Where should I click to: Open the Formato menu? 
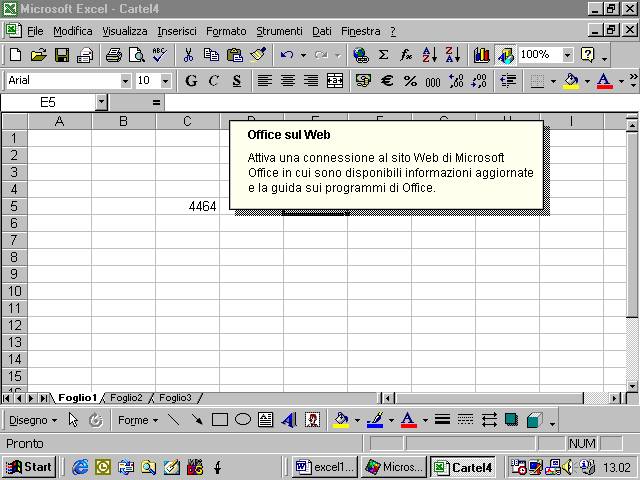(x=226, y=31)
